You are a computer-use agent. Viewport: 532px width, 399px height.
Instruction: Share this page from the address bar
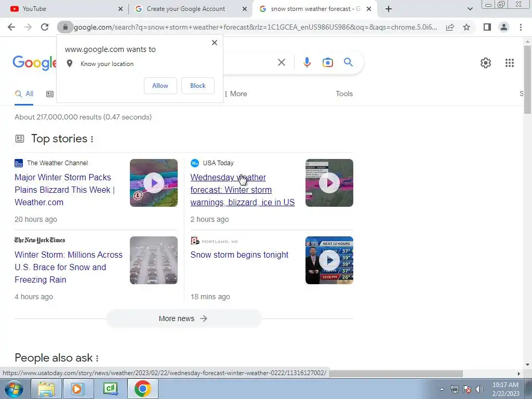pyautogui.click(x=450, y=27)
